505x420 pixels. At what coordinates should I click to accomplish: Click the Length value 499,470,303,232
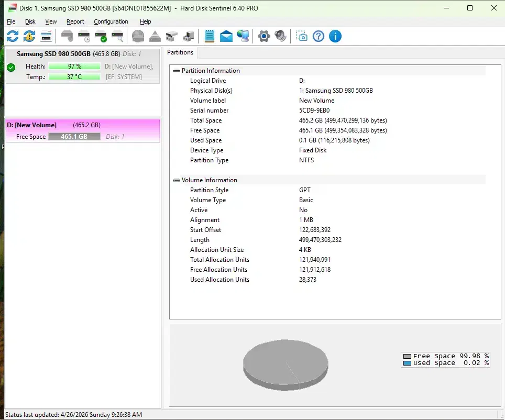[320, 240]
